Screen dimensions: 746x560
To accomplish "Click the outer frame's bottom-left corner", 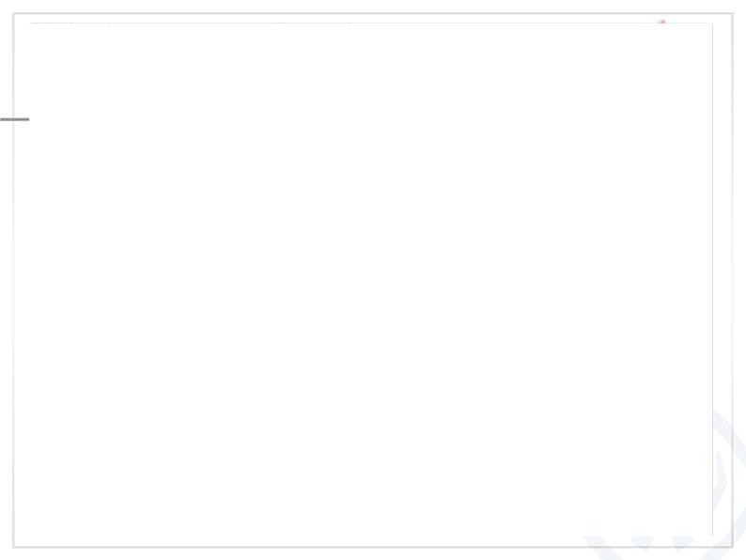I will tap(13, 547).
